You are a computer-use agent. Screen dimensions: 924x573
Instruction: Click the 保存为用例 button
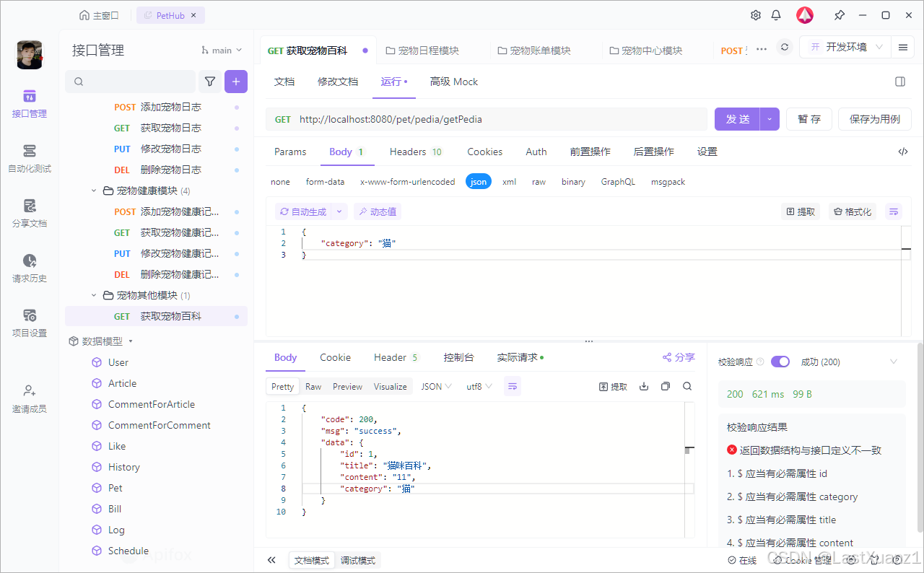click(874, 118)
